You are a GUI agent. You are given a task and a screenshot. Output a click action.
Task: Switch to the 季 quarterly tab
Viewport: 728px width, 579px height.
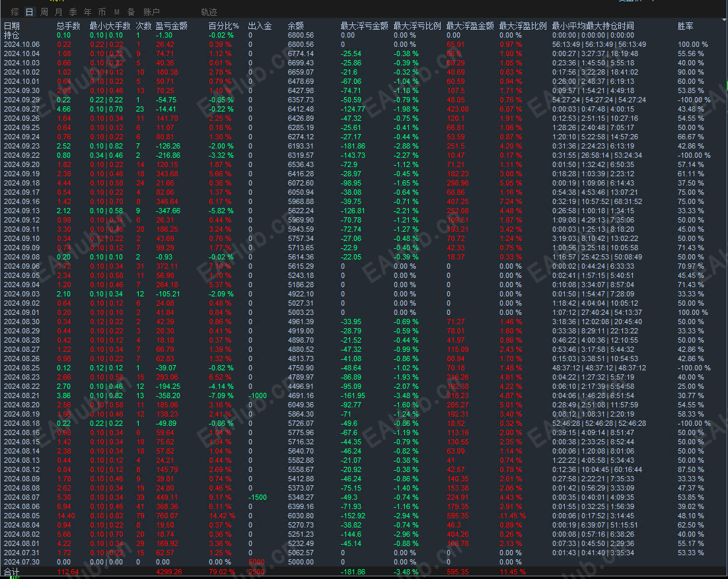pyautogui.click(x=73, y=12)
